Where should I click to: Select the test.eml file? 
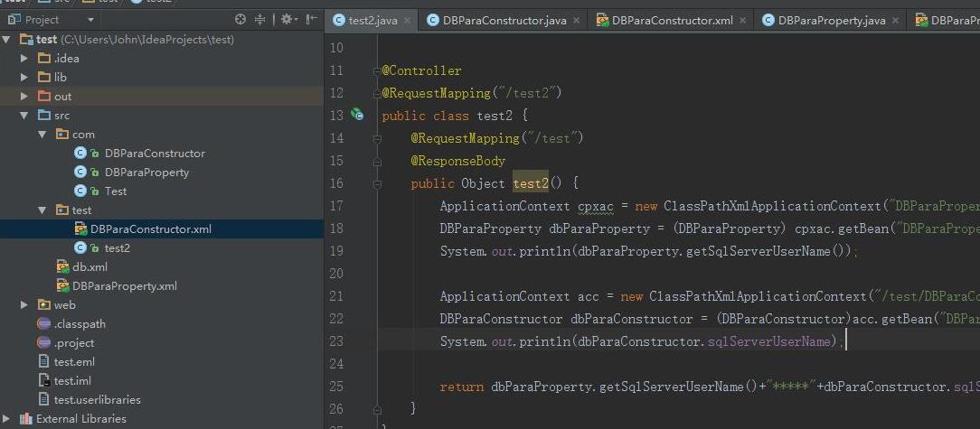tap(74, 361)
